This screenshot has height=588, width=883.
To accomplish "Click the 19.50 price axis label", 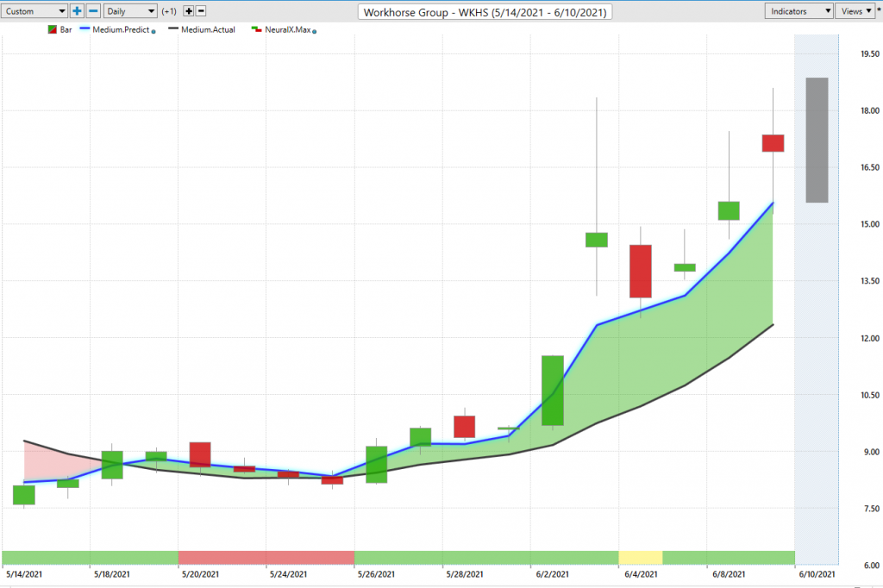I will (x=870, y=54).
